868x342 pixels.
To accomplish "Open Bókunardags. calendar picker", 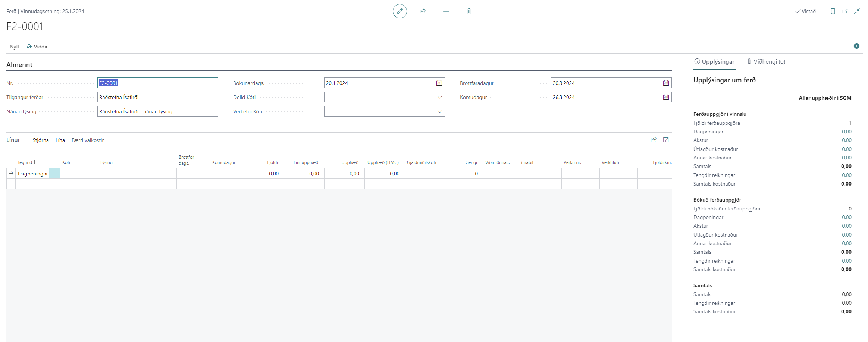I will 439,83.
